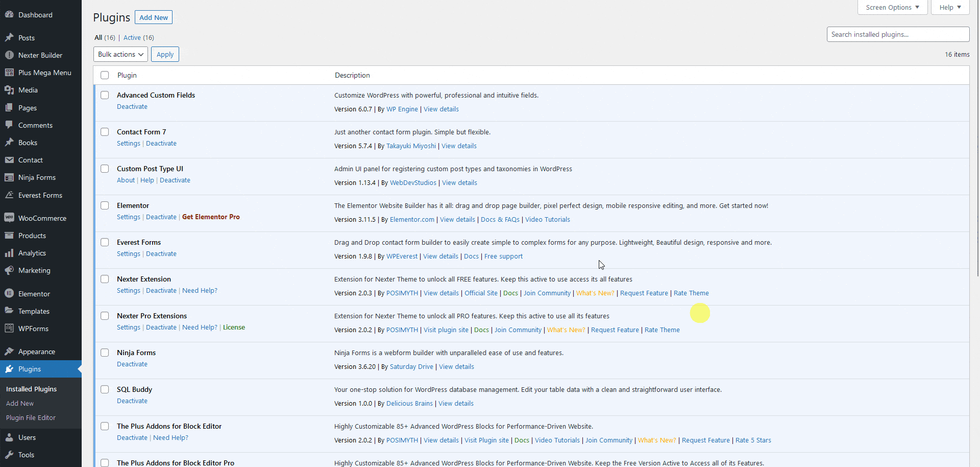Click the Apply bulk action button
This screenshot has width=980, height=467.
(165, 54)
